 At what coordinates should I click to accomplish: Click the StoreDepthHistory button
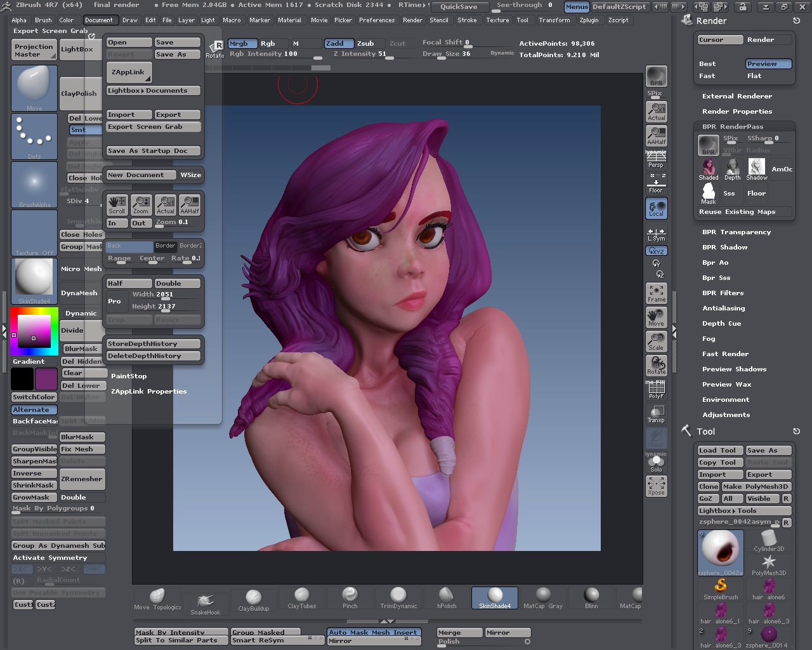[x=154, y=344]
